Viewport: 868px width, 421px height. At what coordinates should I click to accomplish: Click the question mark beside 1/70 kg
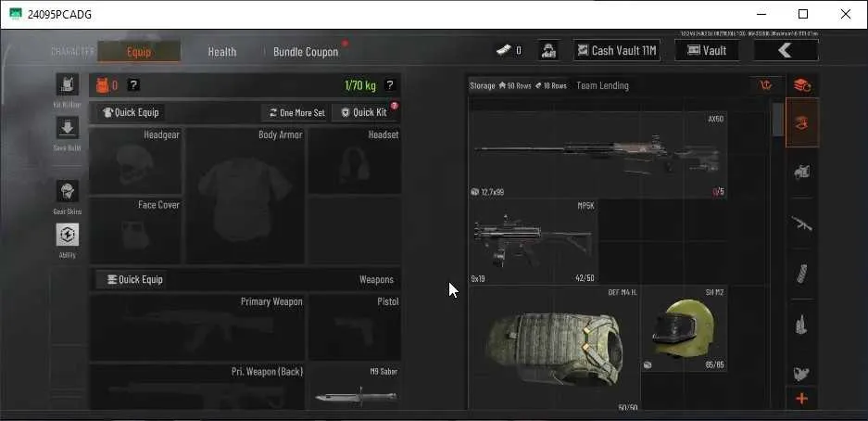pyautogui.click(x=390, y=84)
